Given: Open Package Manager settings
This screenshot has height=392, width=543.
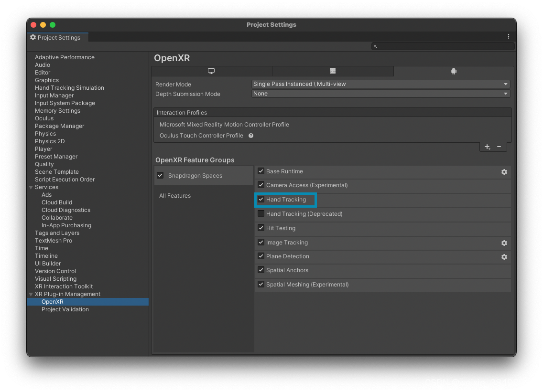Looking at the screenshot, I should 60,126.
